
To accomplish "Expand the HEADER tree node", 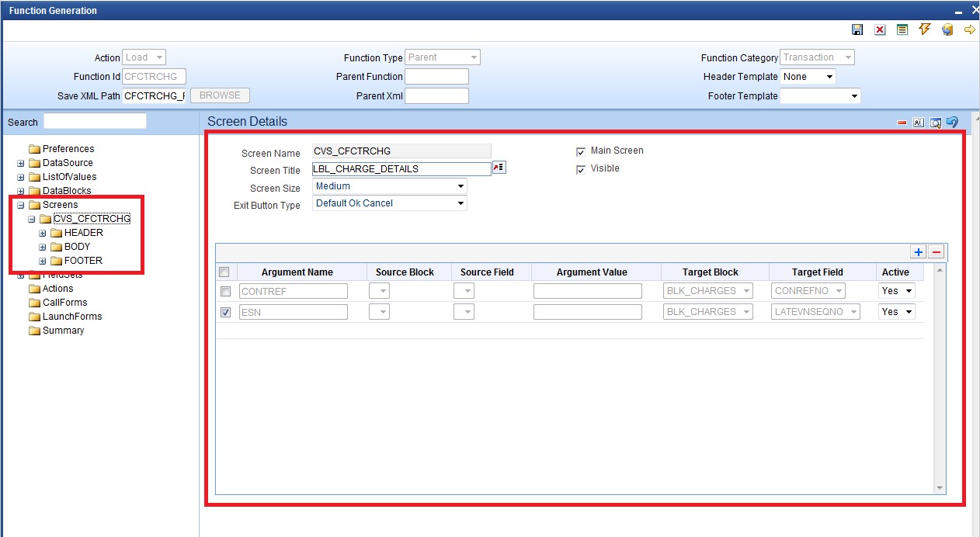I will click(43, 233).
